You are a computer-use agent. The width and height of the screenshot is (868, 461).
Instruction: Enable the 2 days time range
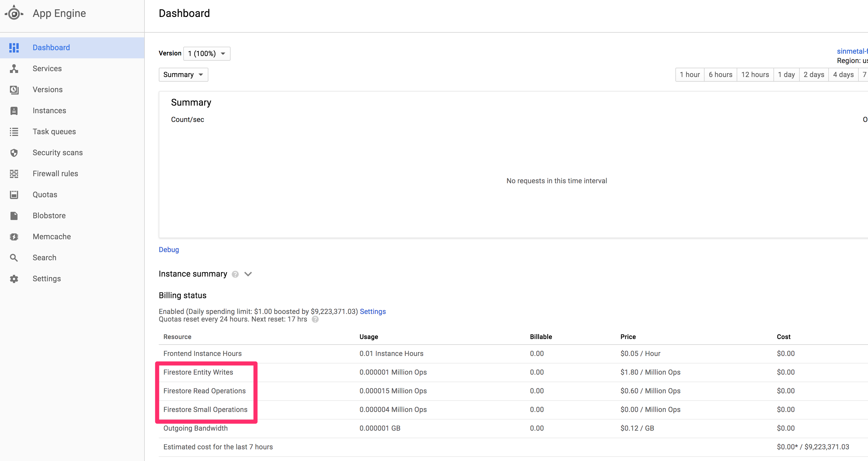(x=814, y=74)
